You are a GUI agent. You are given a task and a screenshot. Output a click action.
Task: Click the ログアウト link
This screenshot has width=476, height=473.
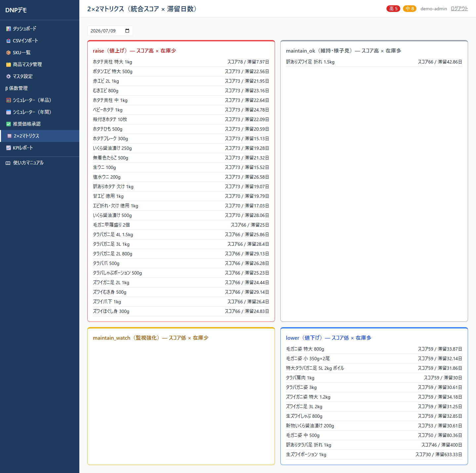(x=459, y=9)
